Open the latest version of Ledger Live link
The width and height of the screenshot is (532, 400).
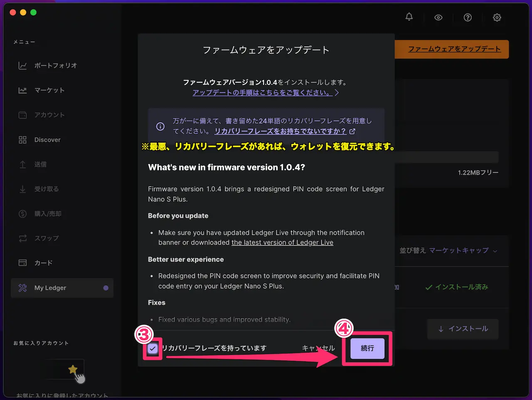[282, 242]
